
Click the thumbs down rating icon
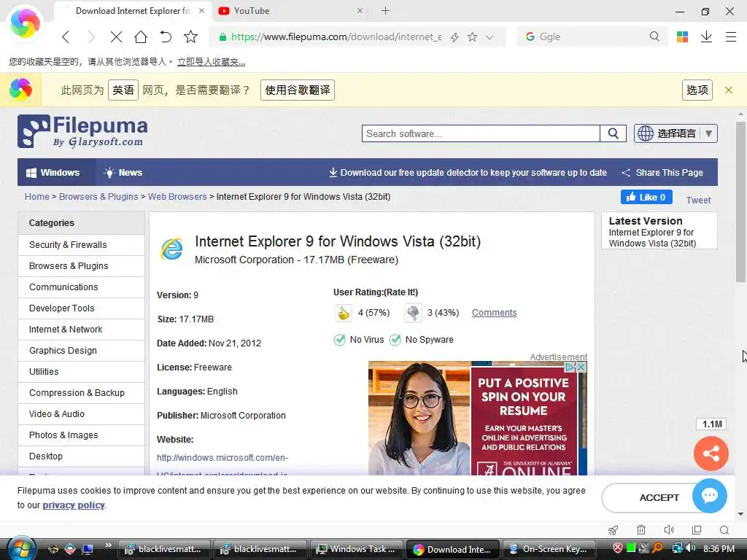coord(413,313)
